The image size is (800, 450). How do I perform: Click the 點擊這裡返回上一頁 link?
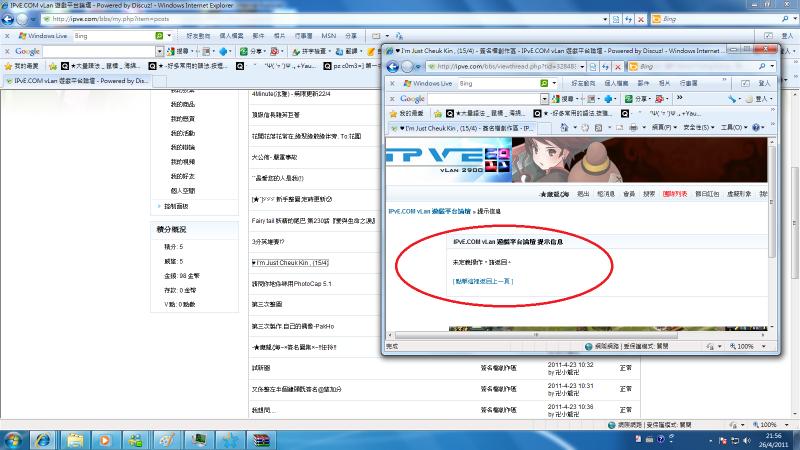click(482, 281)
